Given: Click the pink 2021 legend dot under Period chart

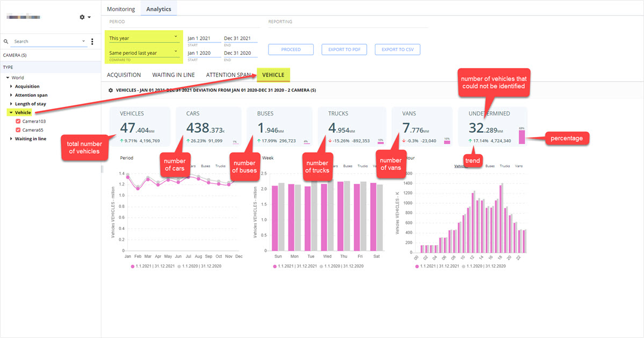Looking at the screenshot, I should click(133, 267).
